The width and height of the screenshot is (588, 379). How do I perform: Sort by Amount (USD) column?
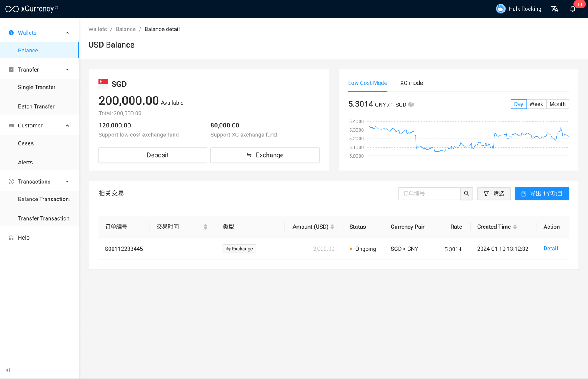pyautogui.click(x=332, y=227)
